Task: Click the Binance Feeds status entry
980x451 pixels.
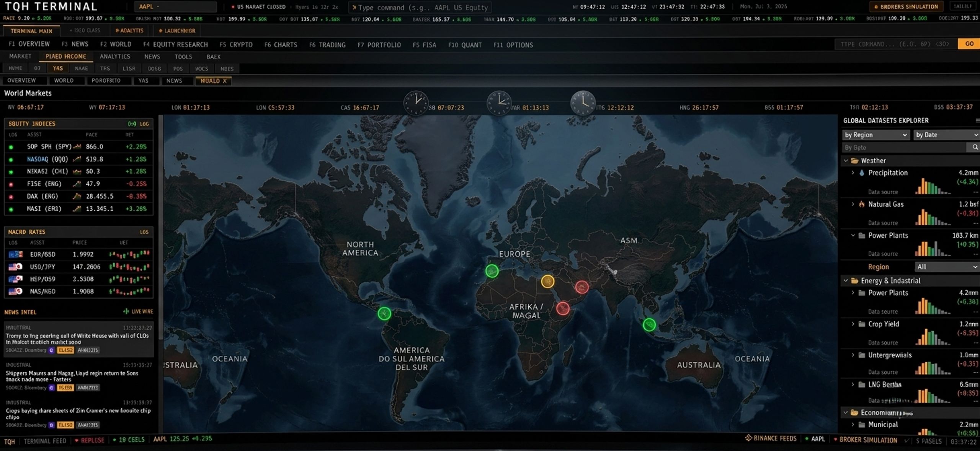Action: point(771,438)
